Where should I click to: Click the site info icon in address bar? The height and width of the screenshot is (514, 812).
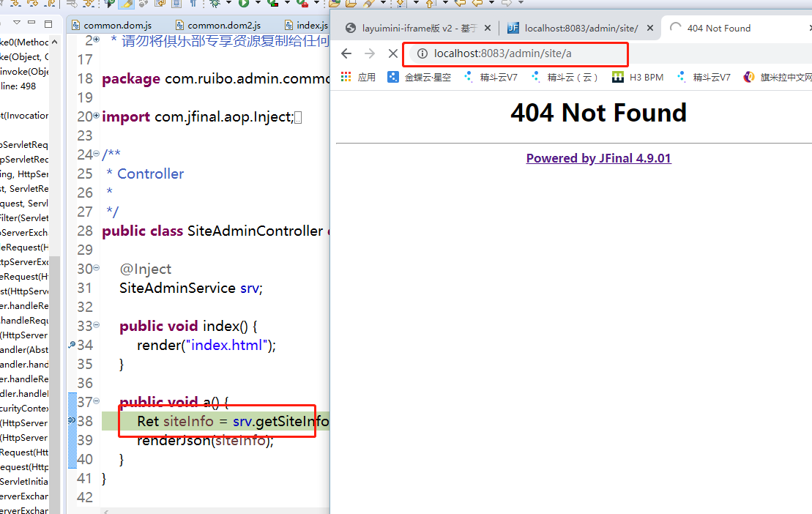pos(422,53)
